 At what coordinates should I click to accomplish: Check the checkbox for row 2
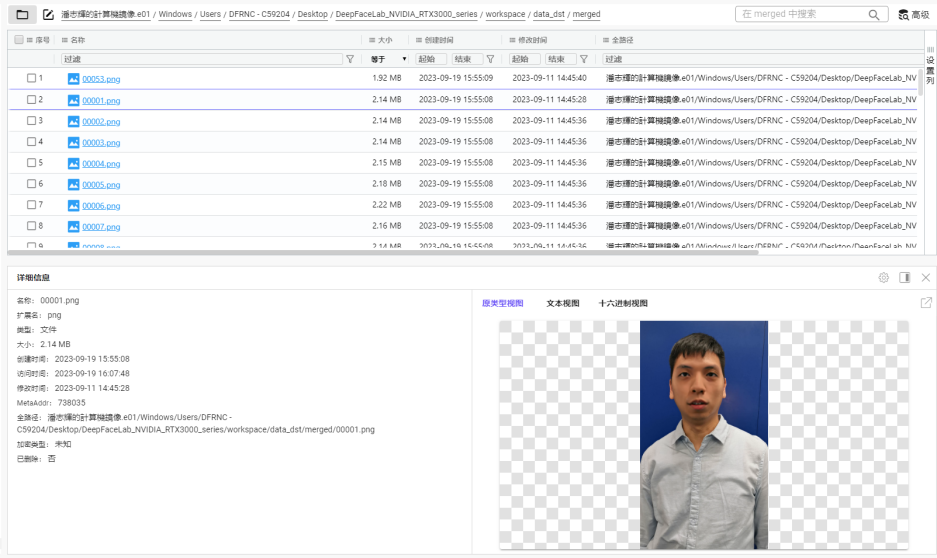[x=31, y=100]
